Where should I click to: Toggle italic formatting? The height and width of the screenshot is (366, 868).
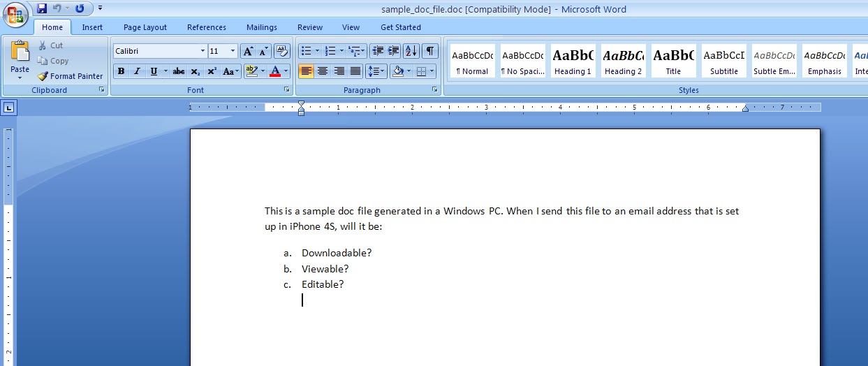tap(137, 71)
